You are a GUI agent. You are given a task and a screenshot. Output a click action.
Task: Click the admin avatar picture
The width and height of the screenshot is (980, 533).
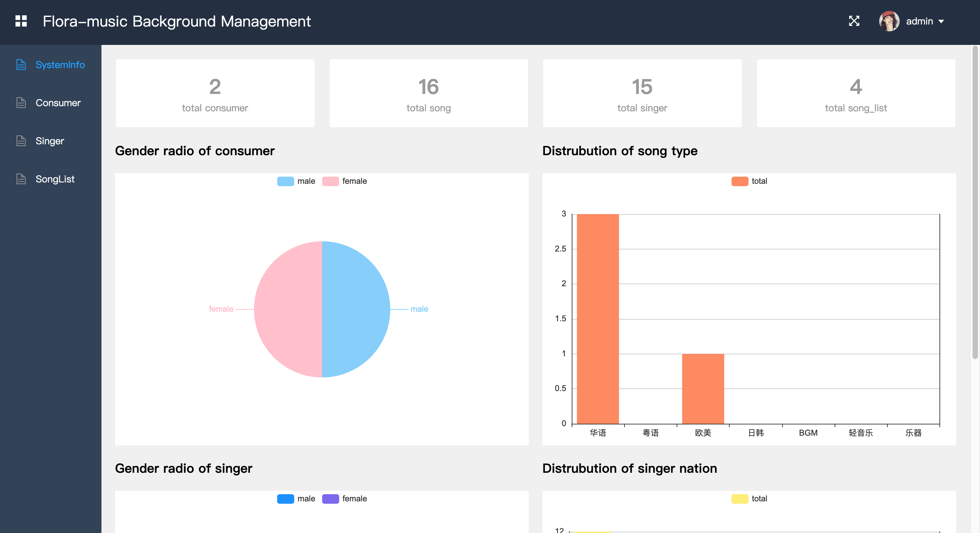889,21
